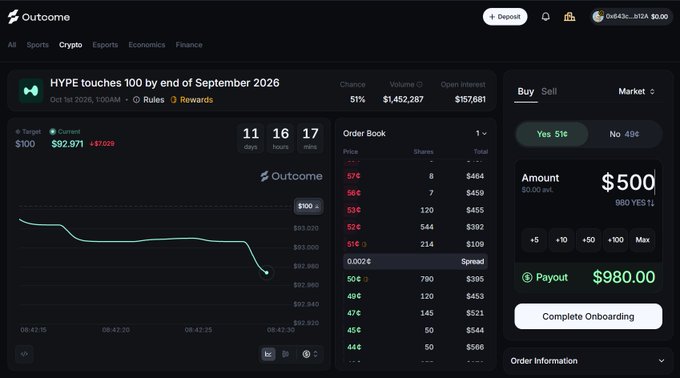Select the 45¢ bid row

pos(415,330)
